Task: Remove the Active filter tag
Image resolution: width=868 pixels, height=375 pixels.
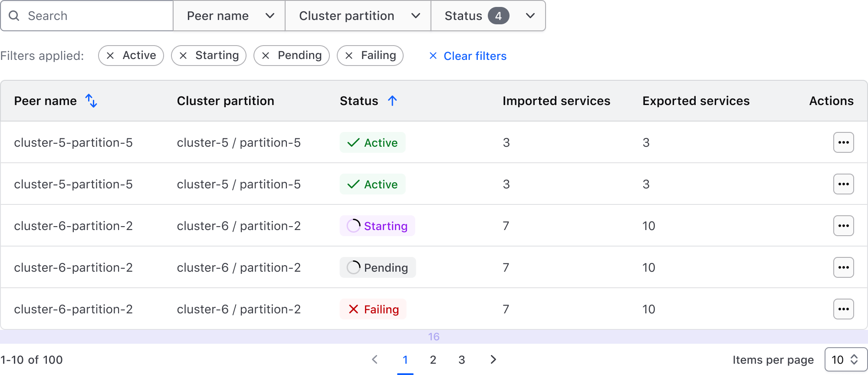Action: click(x=110, y=56)
